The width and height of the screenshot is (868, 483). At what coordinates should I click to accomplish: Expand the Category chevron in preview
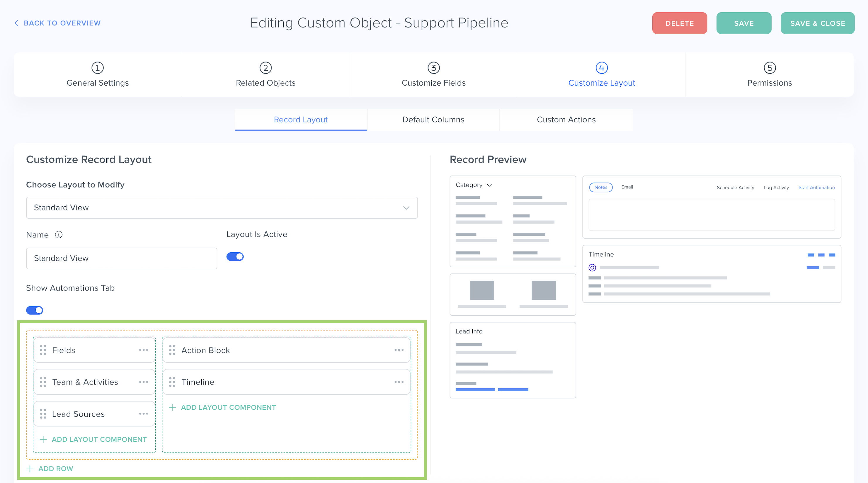click(x=490, y=185)
